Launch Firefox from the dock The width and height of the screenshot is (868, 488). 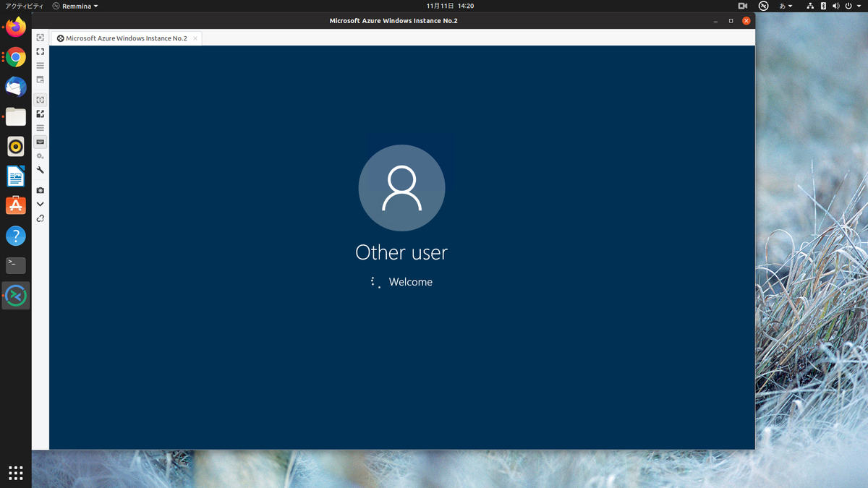tap(15, 27)
